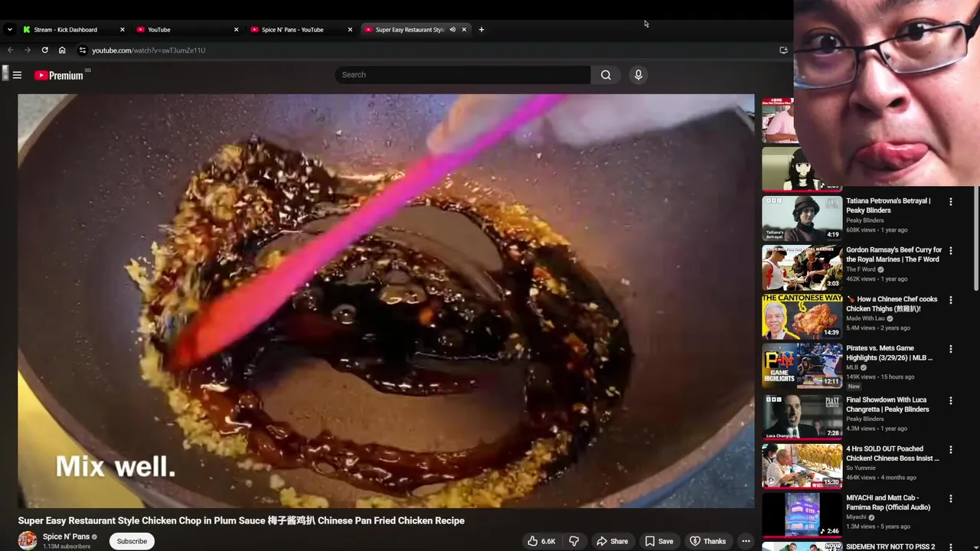980x551 pixels.
Task: Open more actions three-dot menu below video
Action: coord(746,541)
